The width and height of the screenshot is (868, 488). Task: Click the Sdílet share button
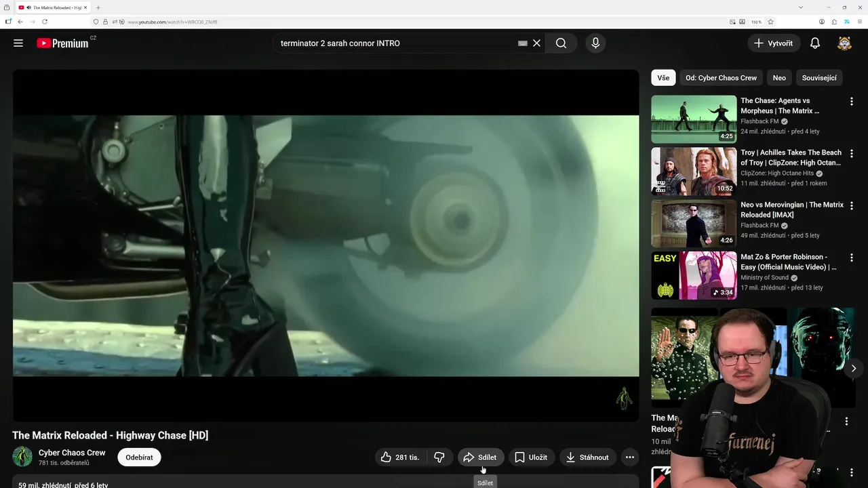pos(481,457)
